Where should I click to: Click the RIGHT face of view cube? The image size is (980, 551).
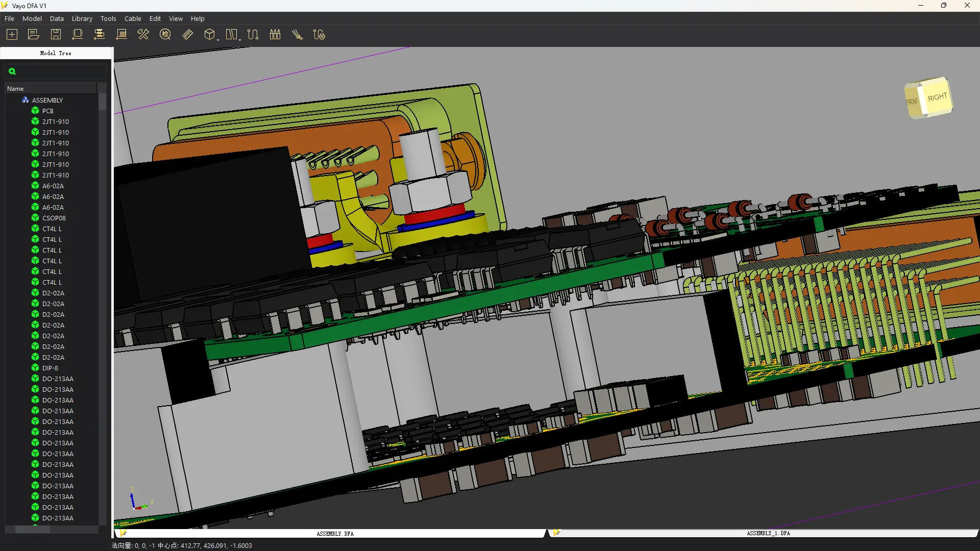point(937,97)
